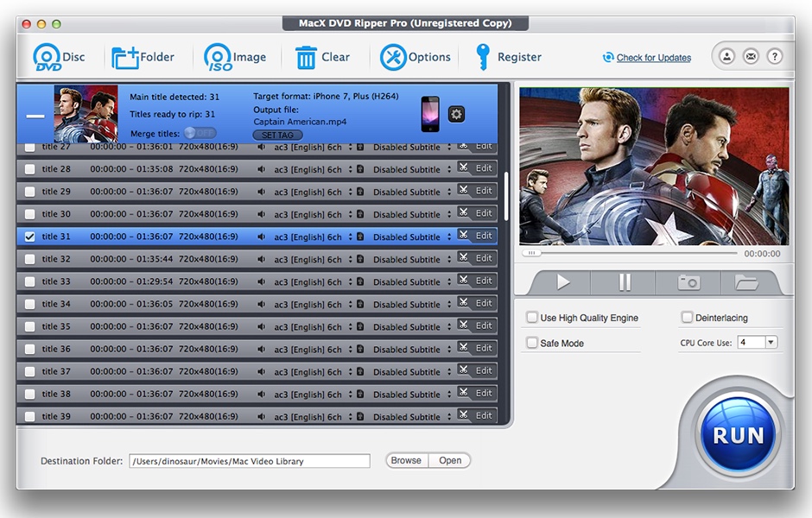Image resolution: width=812 pixels, height=518 pixels.
Task: Click the speaker icon on title 29
Action: tap(262, 192)
